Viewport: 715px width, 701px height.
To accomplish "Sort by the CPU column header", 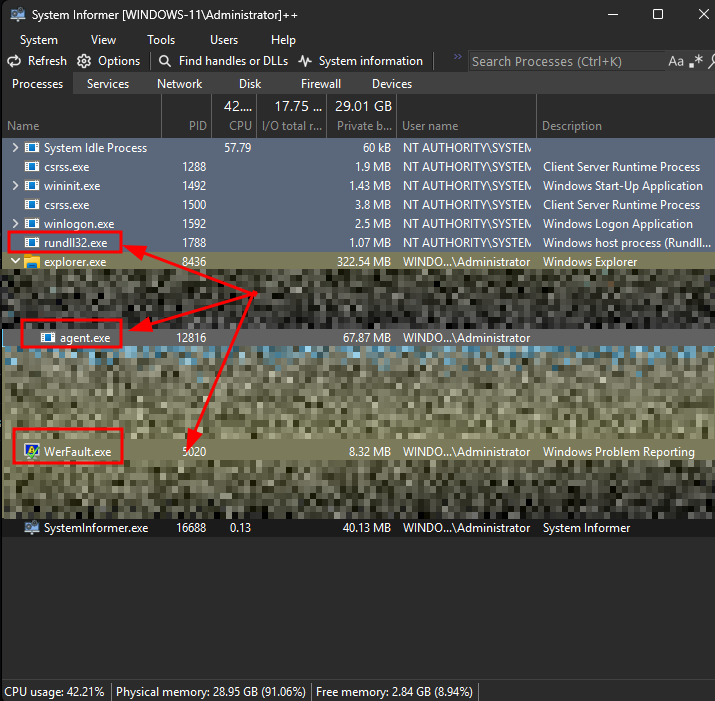I will point(240,126).
